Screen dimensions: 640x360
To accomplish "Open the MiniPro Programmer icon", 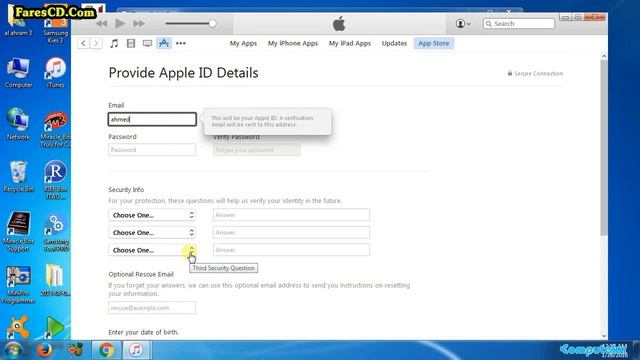I will click(x=18, y=284).
